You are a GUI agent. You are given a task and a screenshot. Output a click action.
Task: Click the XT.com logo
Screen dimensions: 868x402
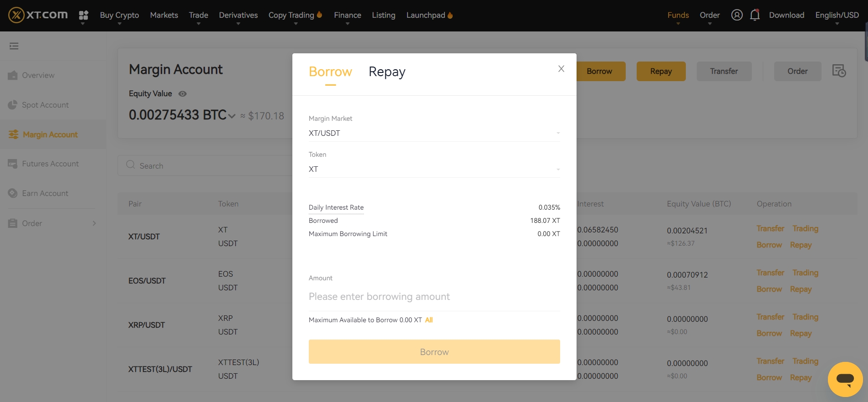click(38, 15)
